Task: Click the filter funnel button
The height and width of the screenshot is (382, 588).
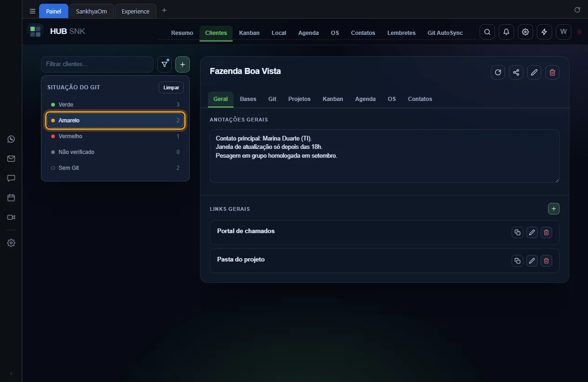Action: click(x=164, y=64)
